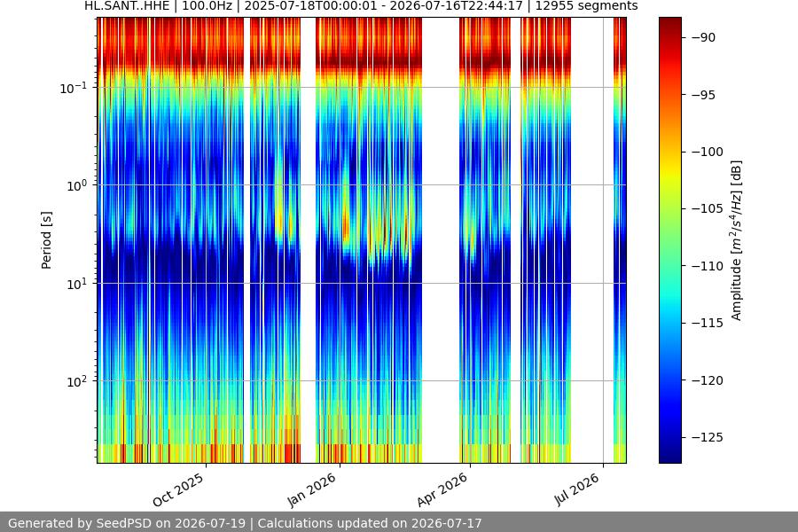
Task: Click the 10⁻¹ period tick label
Action: pos(73,88)
